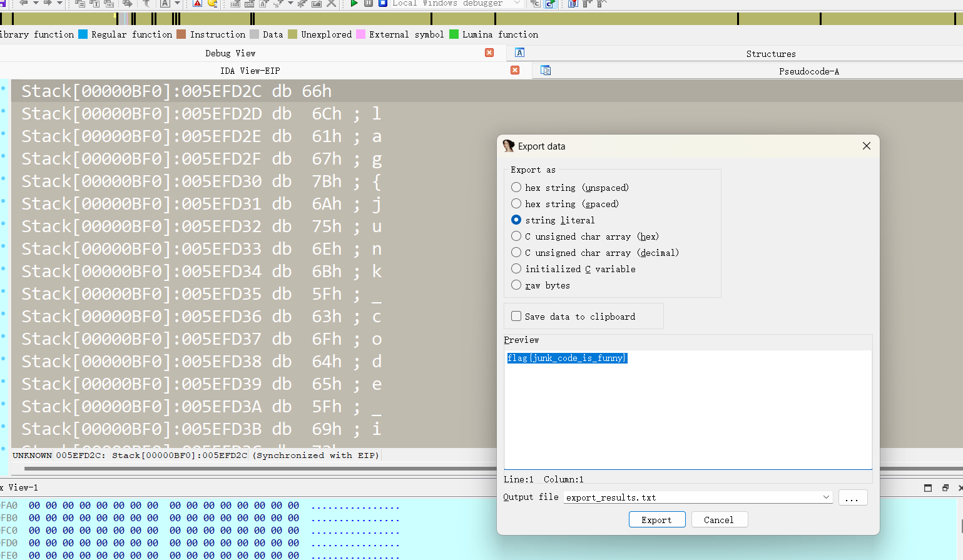Start process with green play icon
The height and width of the screenshot is (560, 963).
point(354,3)
